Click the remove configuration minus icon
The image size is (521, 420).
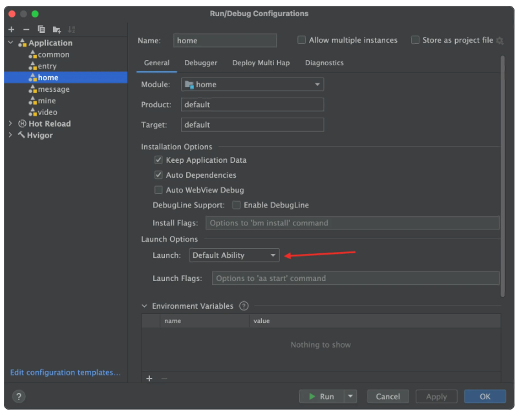click(x=26, y=30)
